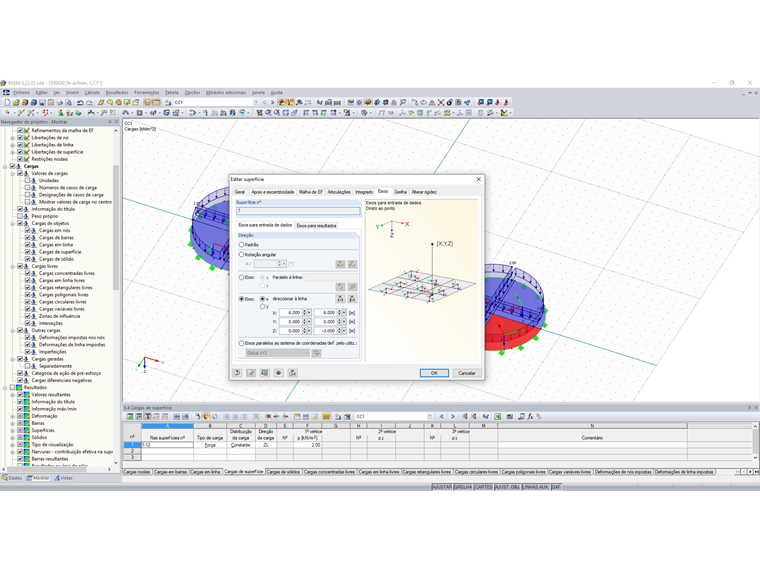Toggle the GRELHA status bar button
Screen dimensions: 760x570
click(463, 487)
